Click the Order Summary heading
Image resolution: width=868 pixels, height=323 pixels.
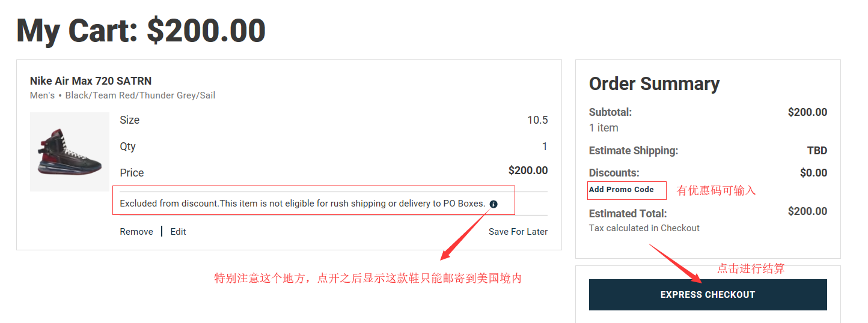(x=654, y=84)
